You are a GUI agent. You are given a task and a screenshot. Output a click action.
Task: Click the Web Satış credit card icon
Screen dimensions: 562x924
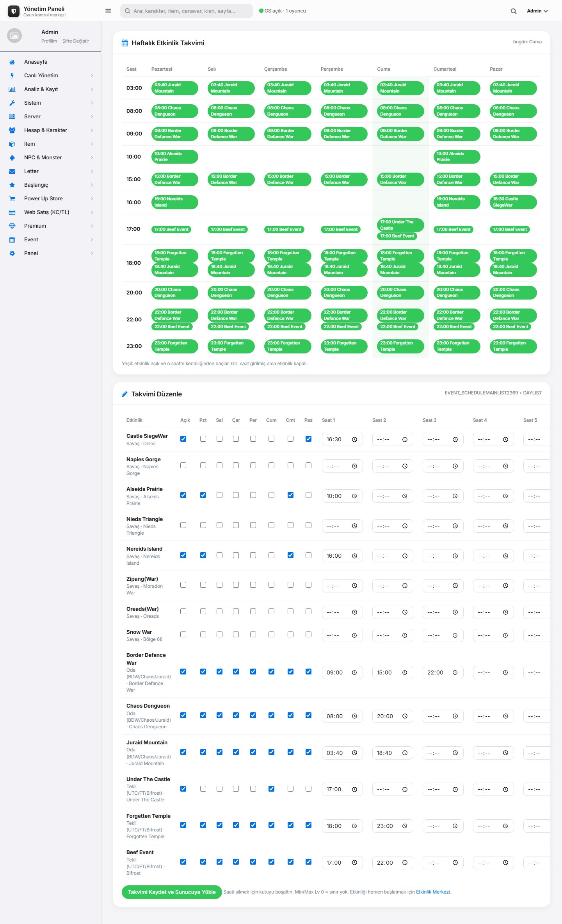coord(12,212)
